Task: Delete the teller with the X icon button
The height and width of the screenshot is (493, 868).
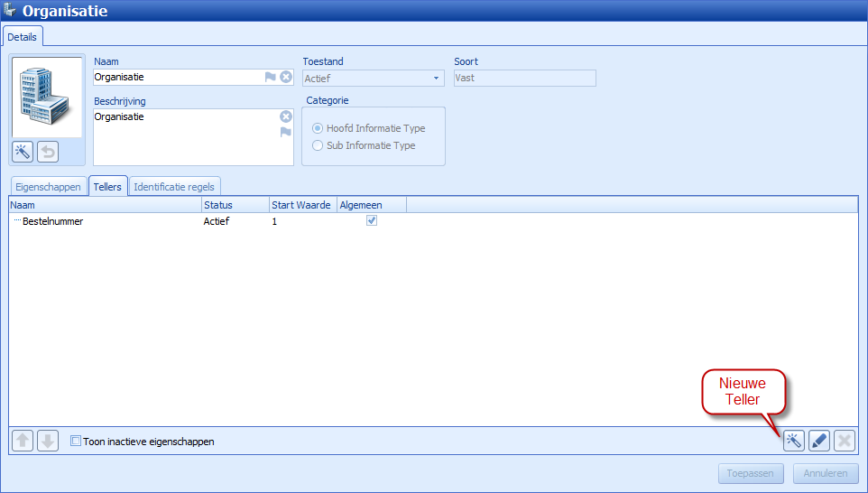Action: [845, 441]
